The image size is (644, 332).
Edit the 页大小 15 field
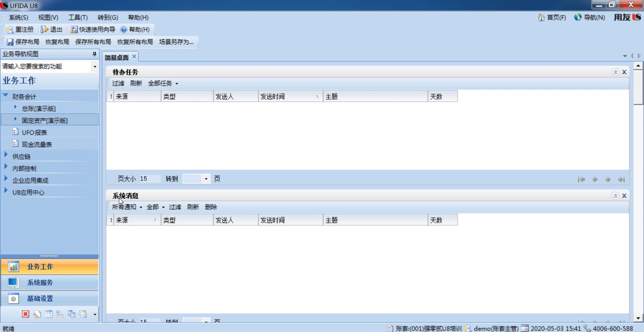click(149, 179)
